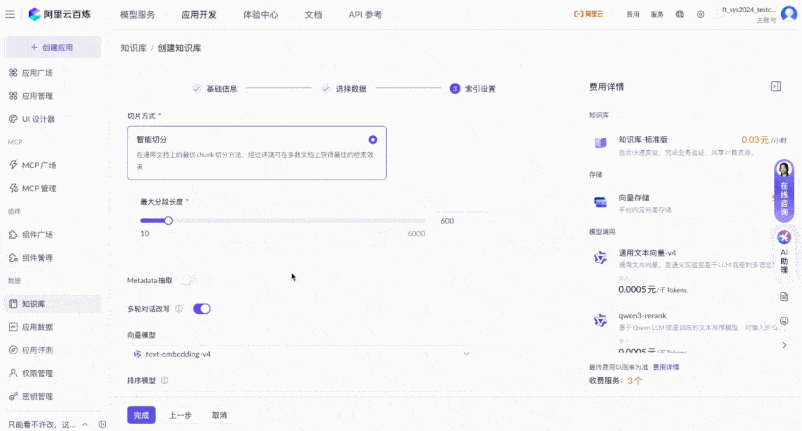This screenshot has width=802, height=431.
Task: Click the 完成 button to finish
Action: point(141,415)
